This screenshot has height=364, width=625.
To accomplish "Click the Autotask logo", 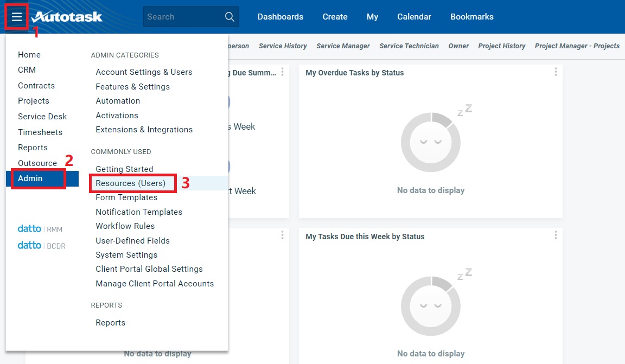I will coord(67,17).
